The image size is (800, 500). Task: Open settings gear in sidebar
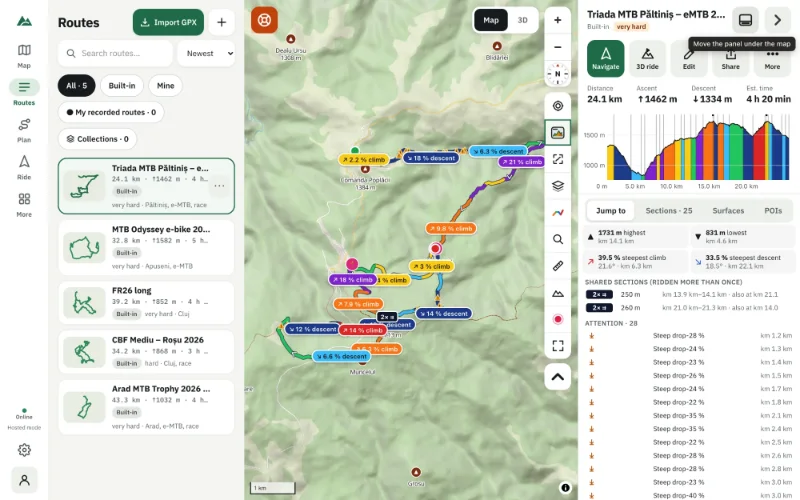pyautogui.click(x=24, y=450)
